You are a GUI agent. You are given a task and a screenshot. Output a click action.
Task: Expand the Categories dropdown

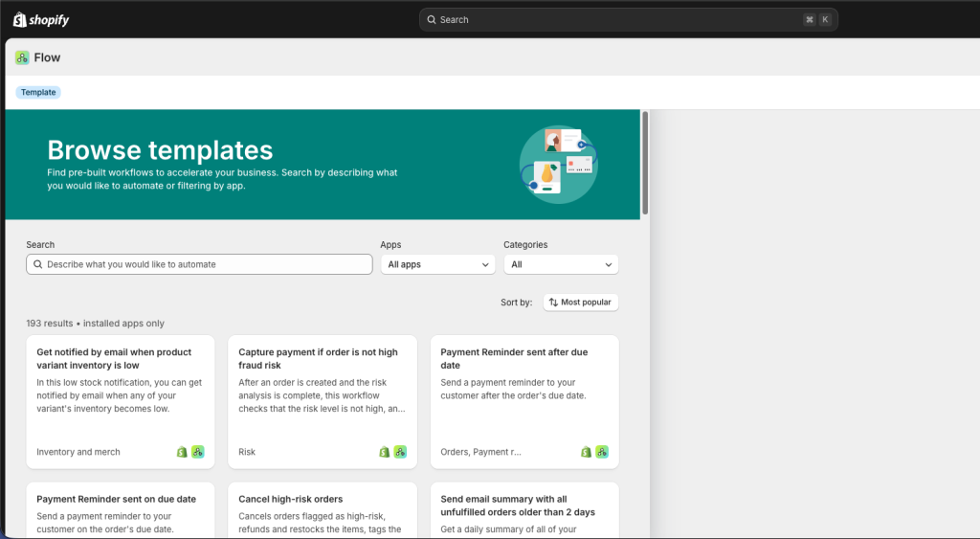(561, 264)
